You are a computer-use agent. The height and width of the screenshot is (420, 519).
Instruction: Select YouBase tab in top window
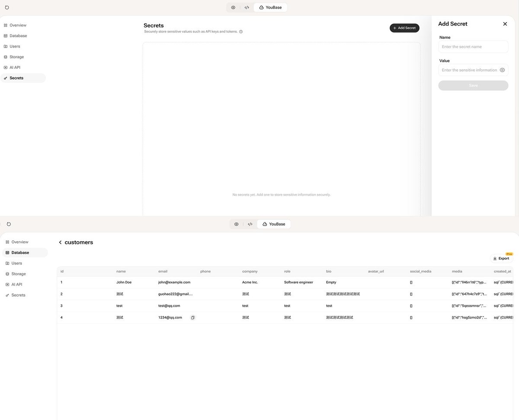[270, 7]
